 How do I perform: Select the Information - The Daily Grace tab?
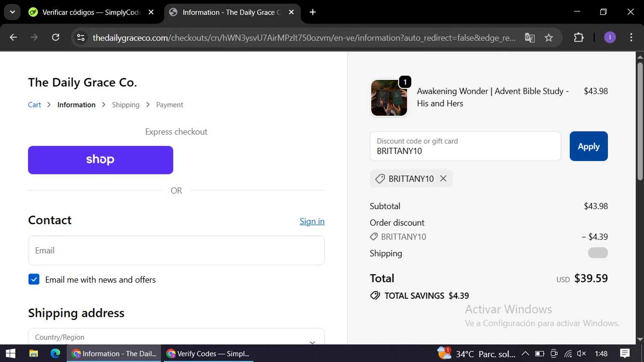tap(232, 12)
